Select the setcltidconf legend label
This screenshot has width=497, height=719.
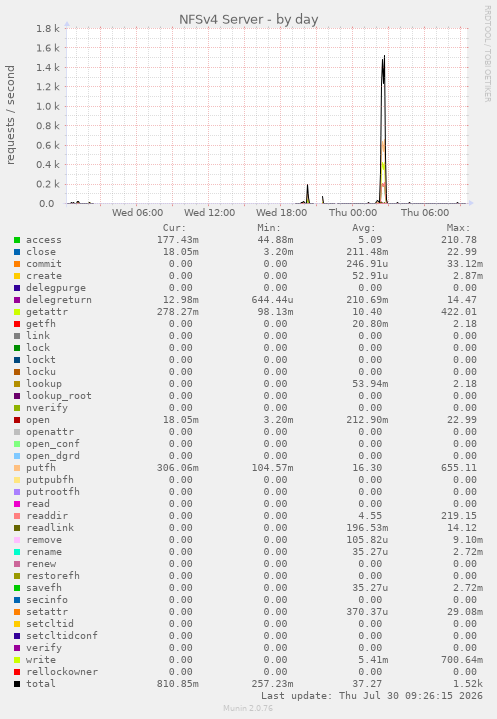tap(62, 636)
